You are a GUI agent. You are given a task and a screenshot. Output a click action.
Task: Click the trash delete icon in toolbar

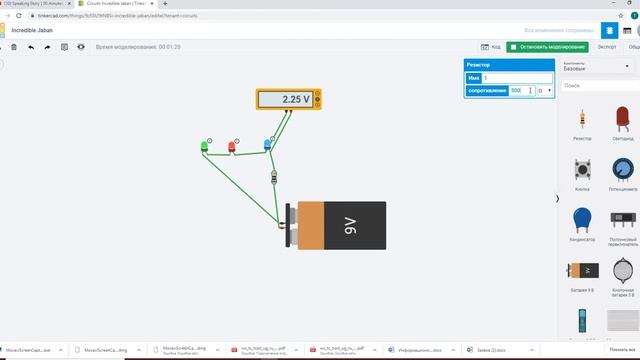coord(14,47)
